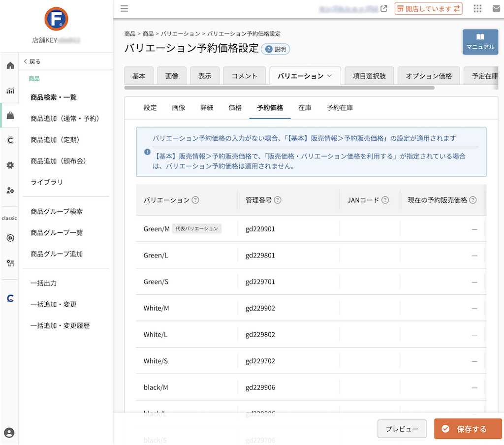504x445 pixels.
Task: Open 商品グループ追加 menu item
Action: pyautogui.click(x=57, y=254)
